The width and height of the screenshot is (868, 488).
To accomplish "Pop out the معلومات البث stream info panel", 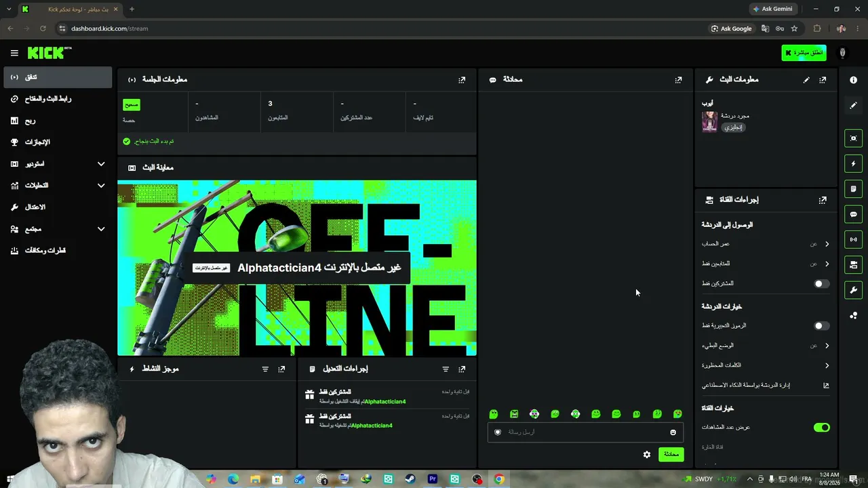I will click(823, 80).
